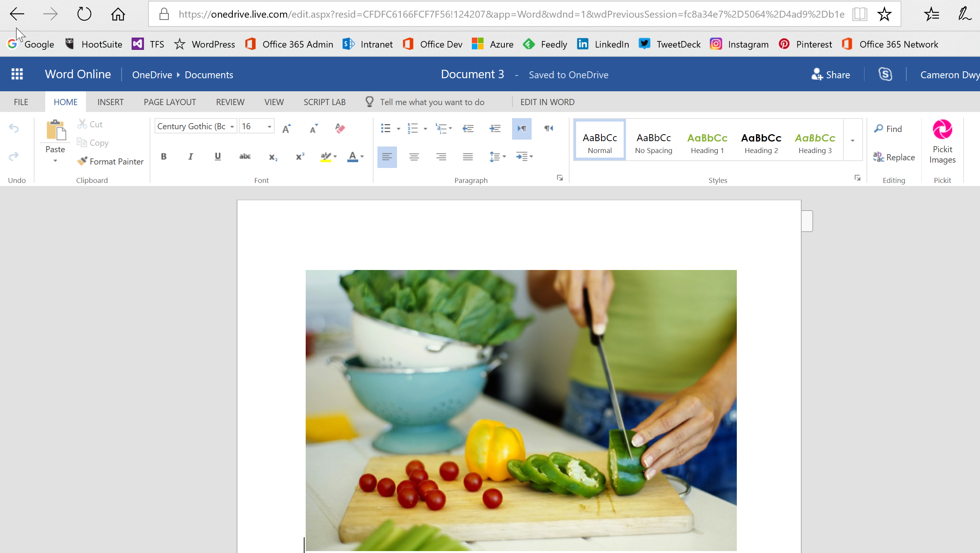
Task: Toggle left-to-right text direction
Action: [x=522, y=128]
